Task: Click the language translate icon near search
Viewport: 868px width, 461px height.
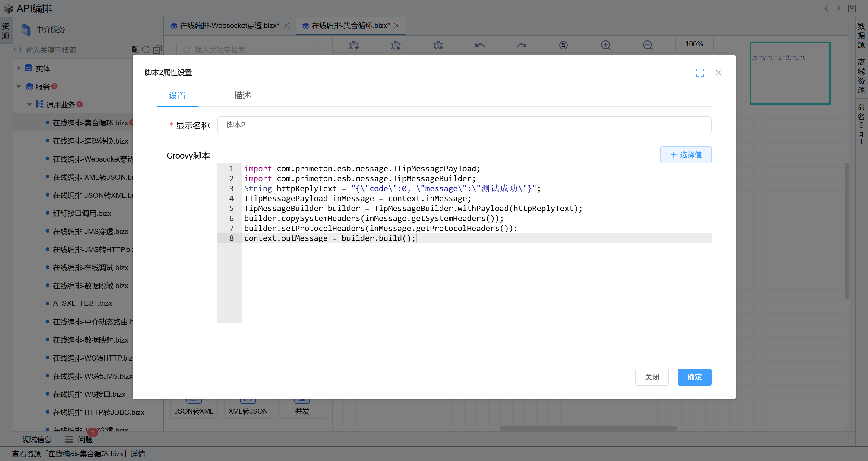Action: click(x=135, y=49)
